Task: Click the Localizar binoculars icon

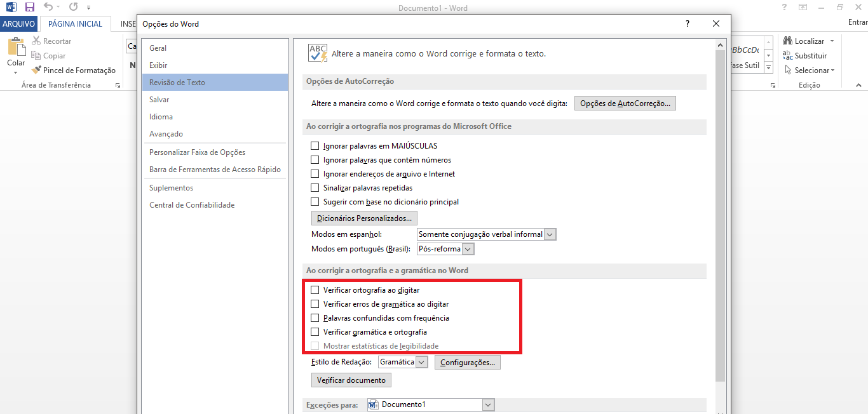Action: [x=787, y=41]
